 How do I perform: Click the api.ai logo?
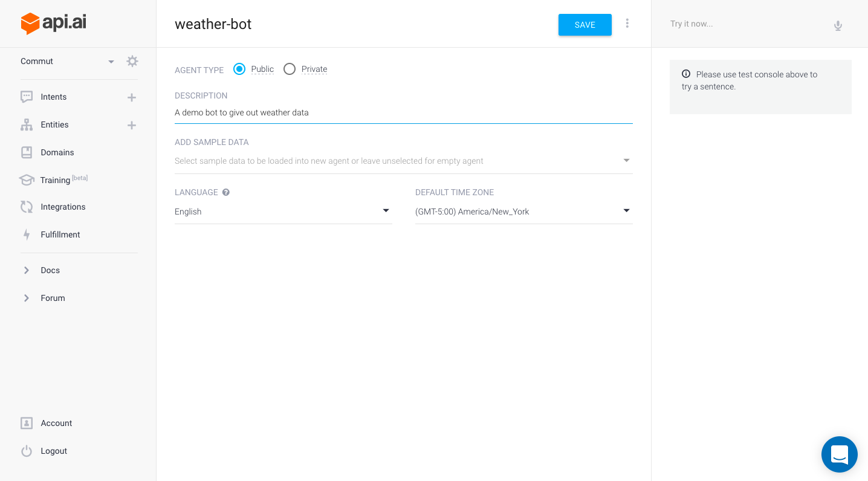[x=53, y=24]
